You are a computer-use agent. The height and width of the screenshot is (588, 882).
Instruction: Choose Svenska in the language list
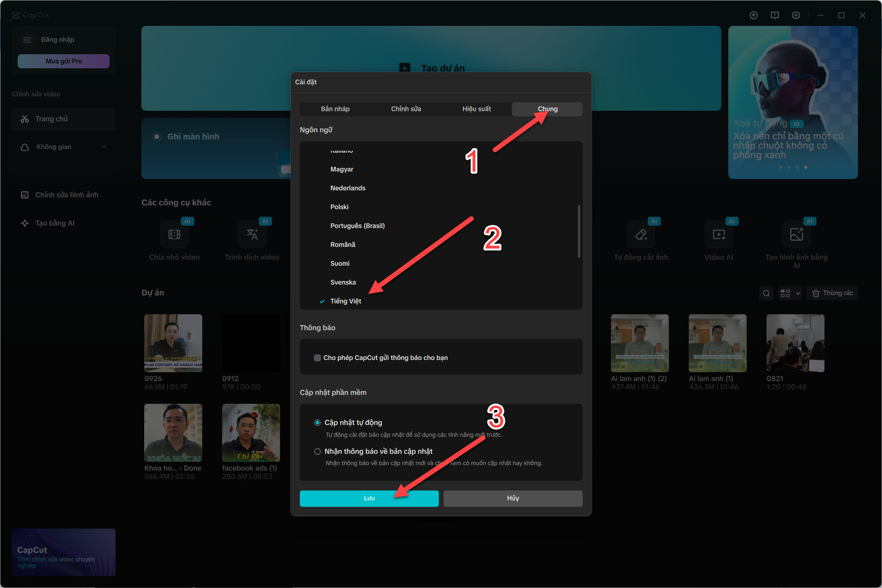(343, 282)
